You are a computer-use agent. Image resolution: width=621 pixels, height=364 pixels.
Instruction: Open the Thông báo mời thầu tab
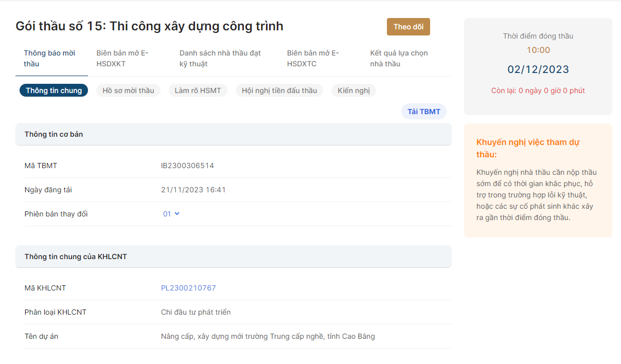[x=49, y=59]
